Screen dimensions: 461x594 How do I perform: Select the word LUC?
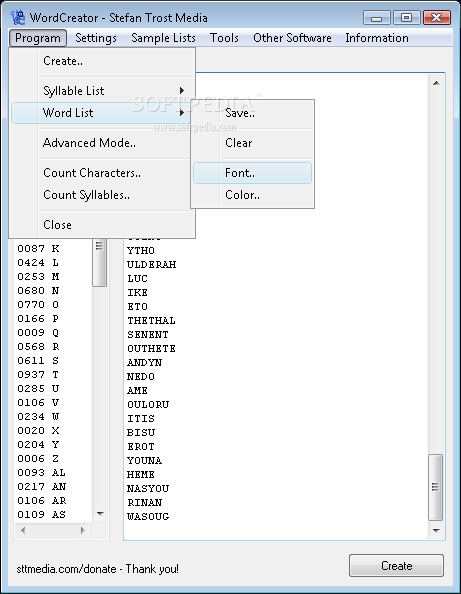point(137,278)
